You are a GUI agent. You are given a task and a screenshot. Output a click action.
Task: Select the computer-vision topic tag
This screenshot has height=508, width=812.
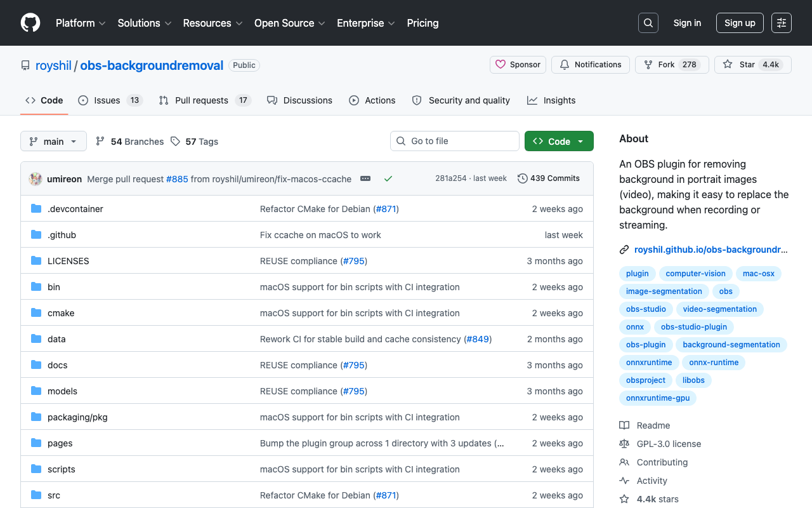695,274
